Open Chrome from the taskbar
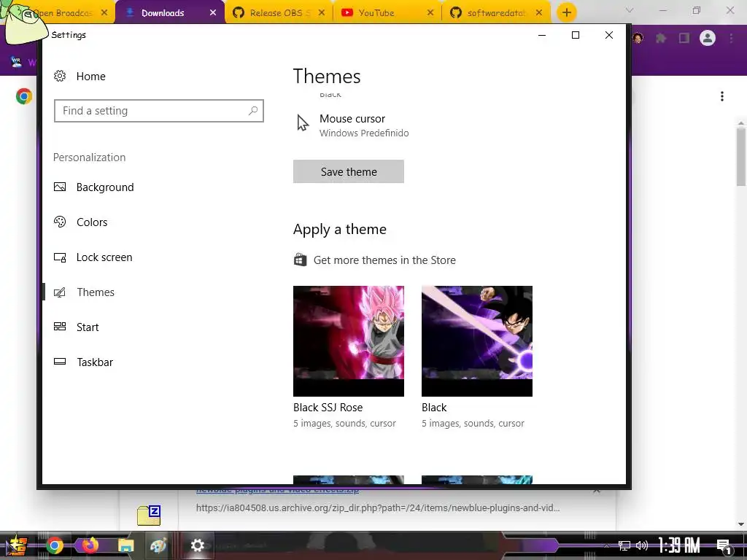 [55, 545]
